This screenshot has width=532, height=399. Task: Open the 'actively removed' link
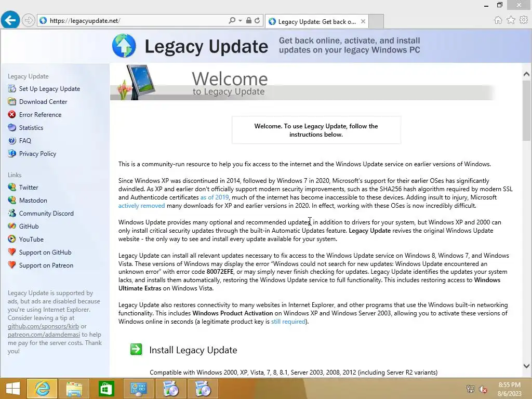(x=141, y=206)
